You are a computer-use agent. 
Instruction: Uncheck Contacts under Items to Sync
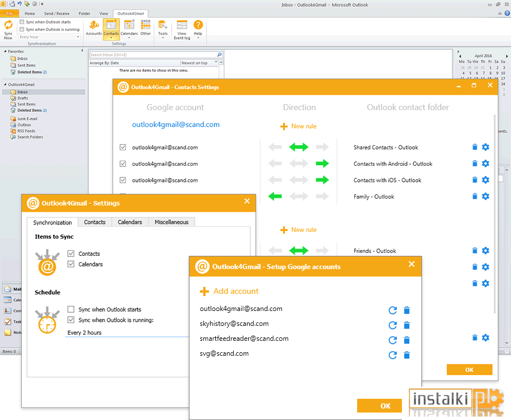(71, 253)
